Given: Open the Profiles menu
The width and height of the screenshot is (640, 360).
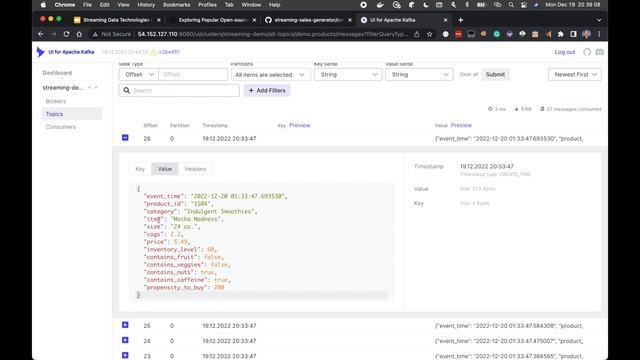Looking at the screenshot, I should [207, 5].
